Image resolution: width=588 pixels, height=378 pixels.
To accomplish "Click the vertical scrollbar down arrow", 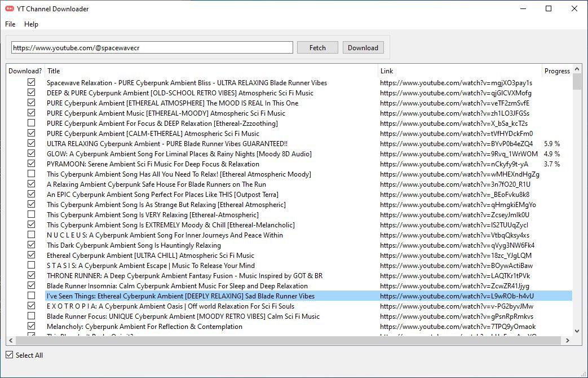I will 577,331.
